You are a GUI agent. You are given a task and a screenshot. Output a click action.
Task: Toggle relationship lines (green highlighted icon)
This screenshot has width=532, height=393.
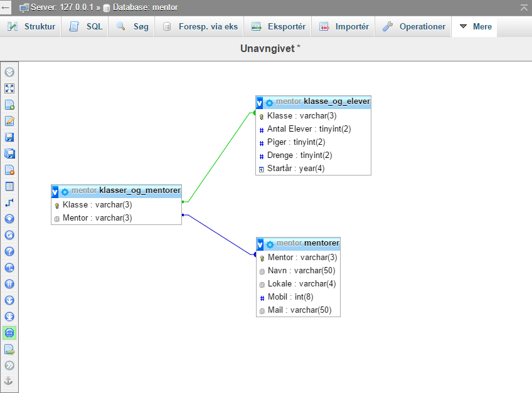9,333
